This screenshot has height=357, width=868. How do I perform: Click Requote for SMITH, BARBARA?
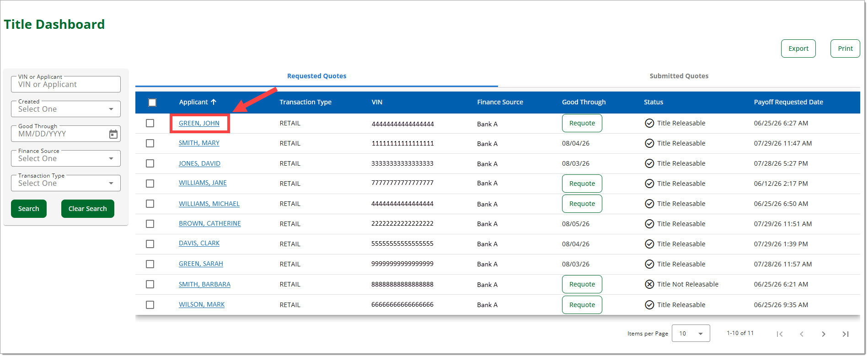(x=582, y=284)
